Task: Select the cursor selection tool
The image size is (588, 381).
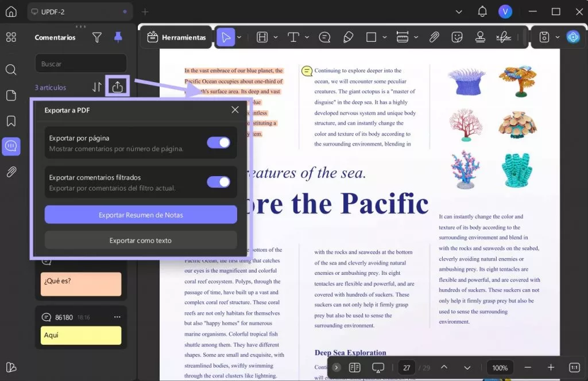Action: click(226, 37)
